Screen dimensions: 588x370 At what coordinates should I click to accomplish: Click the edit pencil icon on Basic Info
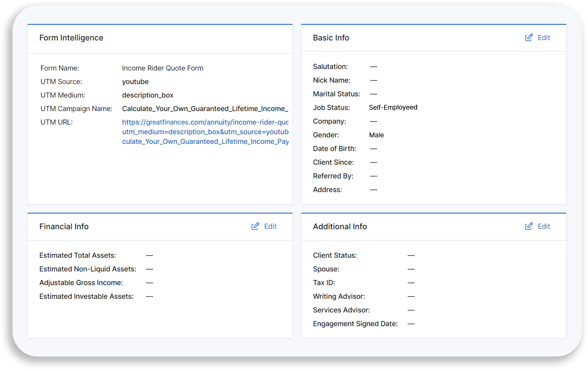click(x=529, y=37)
